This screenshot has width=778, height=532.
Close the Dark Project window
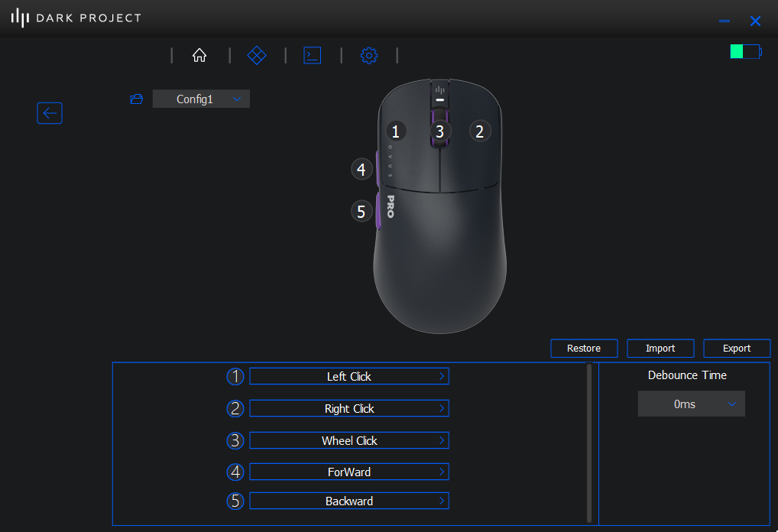[x=755, y=21]
